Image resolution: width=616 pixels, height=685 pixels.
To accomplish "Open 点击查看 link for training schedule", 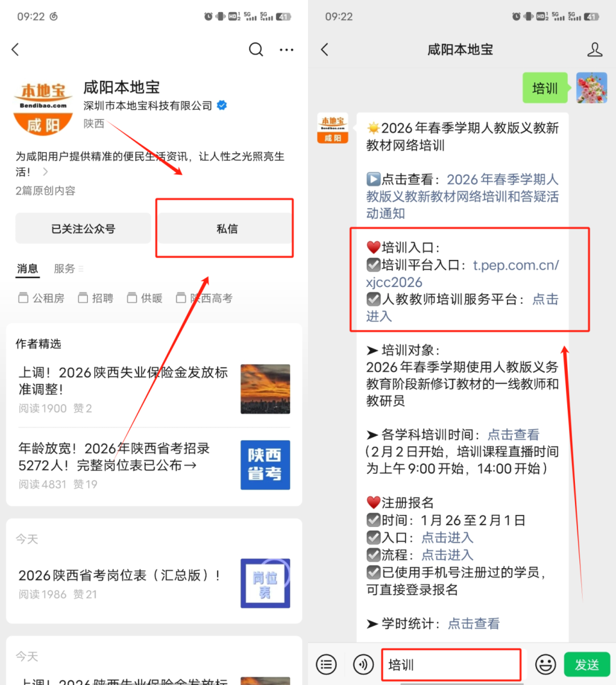I will click(x=513, y=434).
